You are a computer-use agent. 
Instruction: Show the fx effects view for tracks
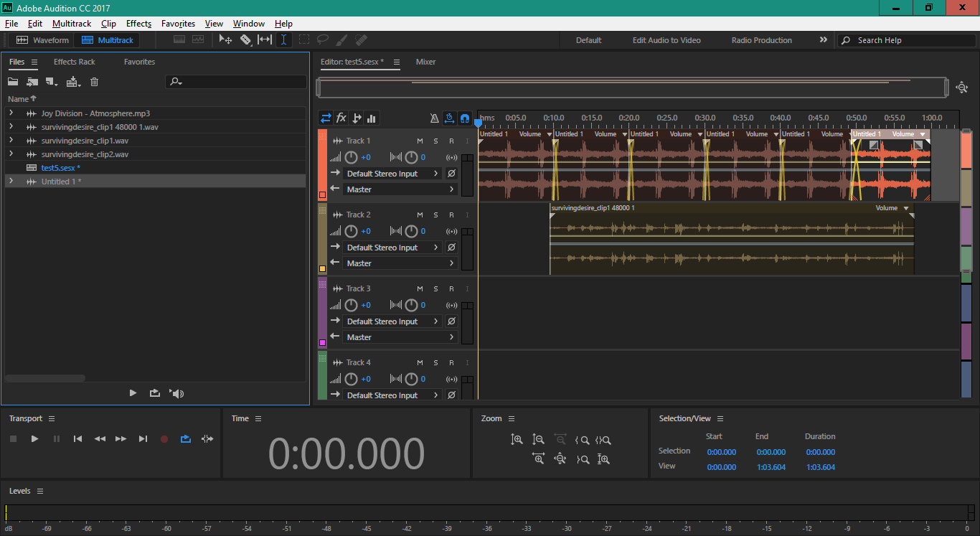coord(341,118)
